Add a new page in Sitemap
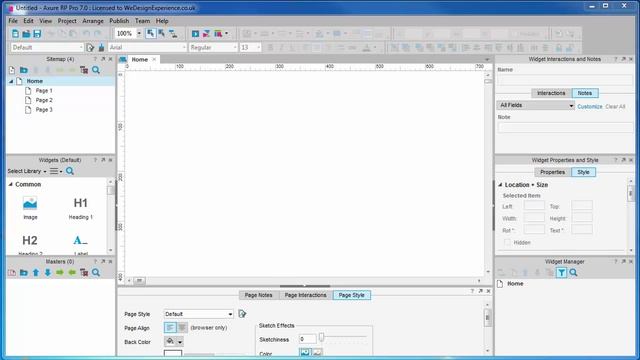640x360 pixels. pos(12,70)
